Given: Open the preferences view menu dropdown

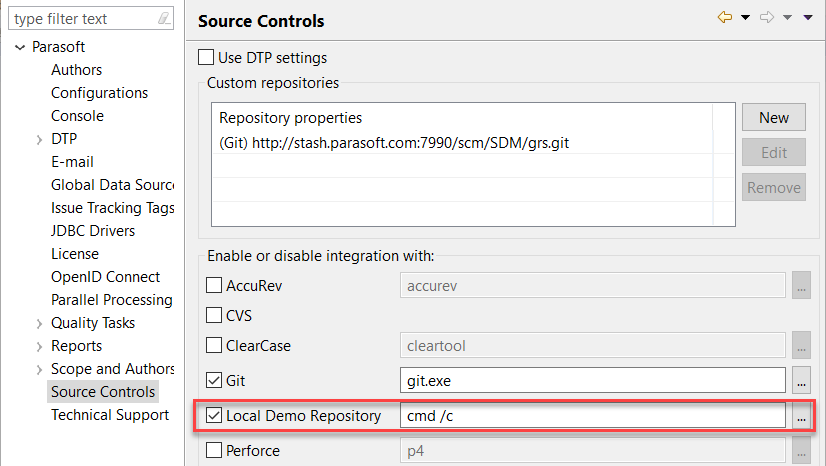Looking at the screenshot, I should [808, 17].
